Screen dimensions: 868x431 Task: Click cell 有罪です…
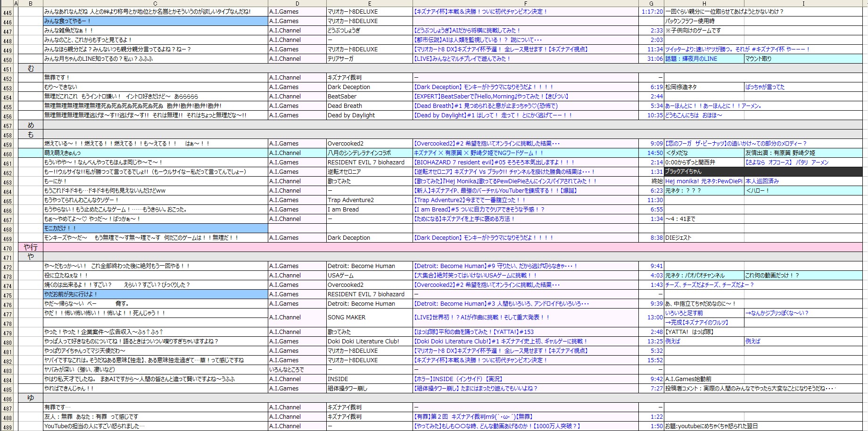(x=155, y=407)
